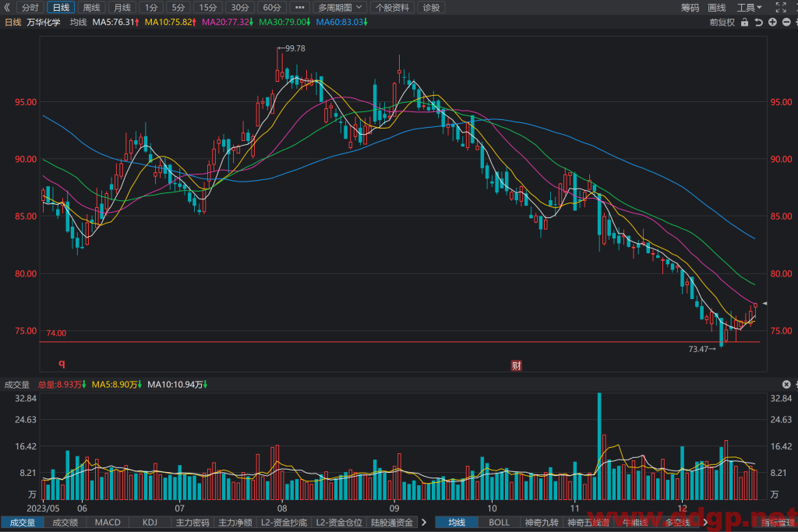
Task: Click the 总量:8.93万 volume readout
Action: pyautogui.click(x=62, y=385)
